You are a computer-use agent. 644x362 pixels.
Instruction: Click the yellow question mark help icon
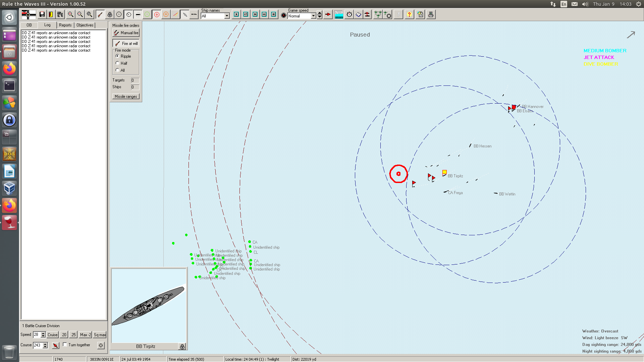(409, 14)
